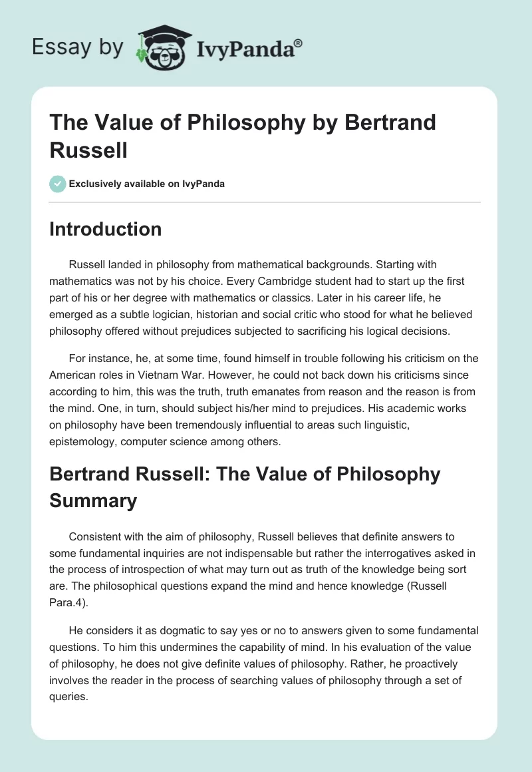
Task: Select the "Introduction" heading
Action: [106, 229]
